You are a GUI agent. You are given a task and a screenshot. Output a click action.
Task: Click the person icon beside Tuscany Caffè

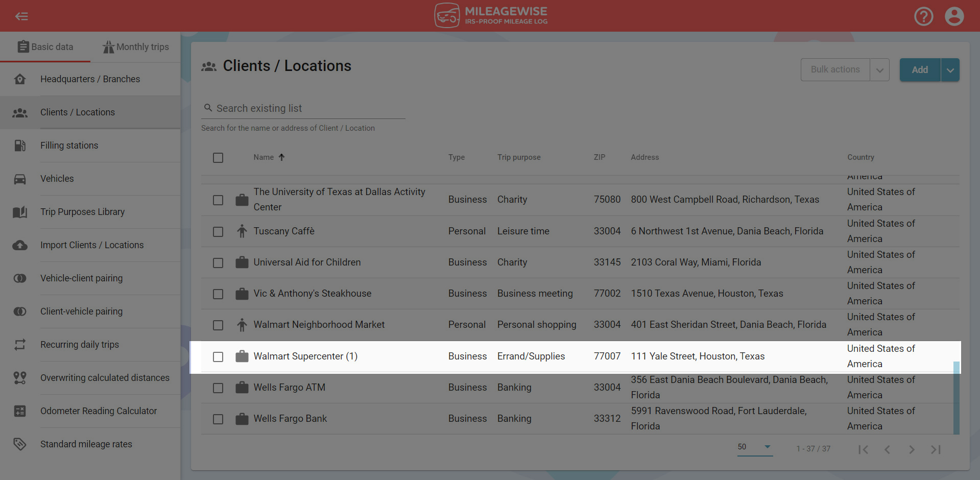(242, 231)
